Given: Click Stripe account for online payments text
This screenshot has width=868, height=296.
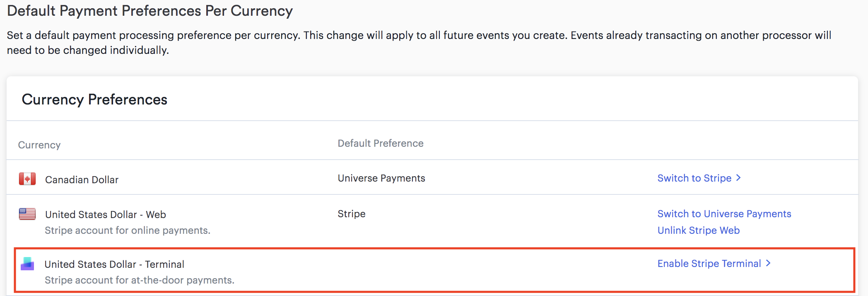Looking at the screenshot, I should pyautogui.click(x=128, y=230).
